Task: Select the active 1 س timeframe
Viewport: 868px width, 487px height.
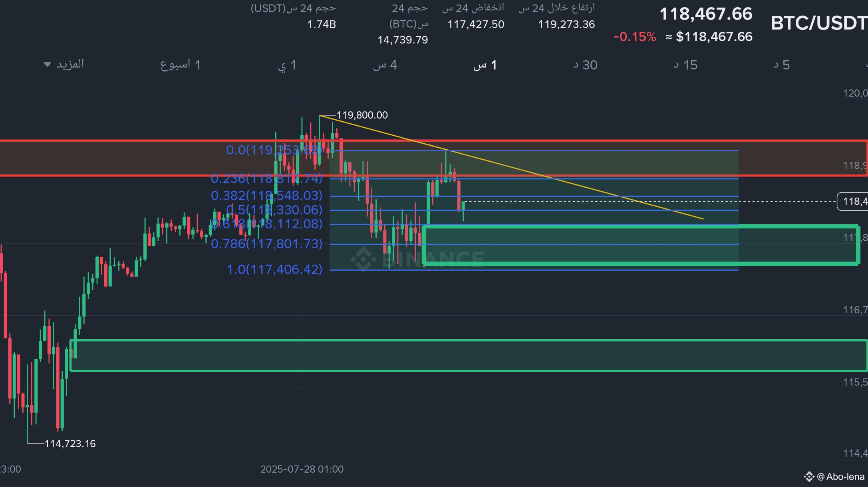Action: [x=485, y=65]
